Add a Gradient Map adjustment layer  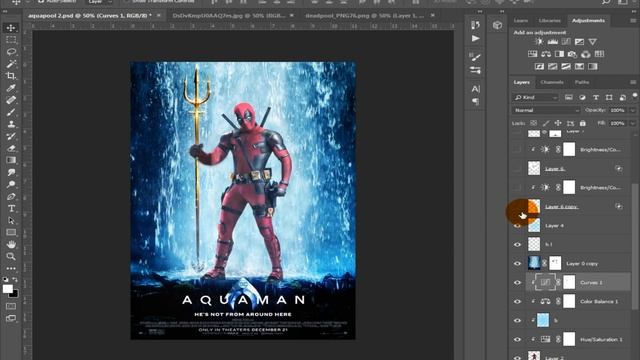pos(593,66)
